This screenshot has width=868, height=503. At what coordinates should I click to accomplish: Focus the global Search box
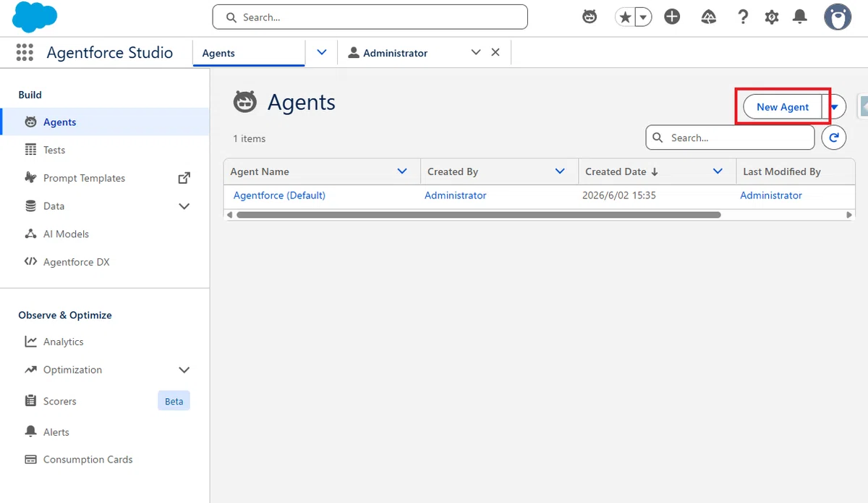pyautogui.click(x=370, y=17)
